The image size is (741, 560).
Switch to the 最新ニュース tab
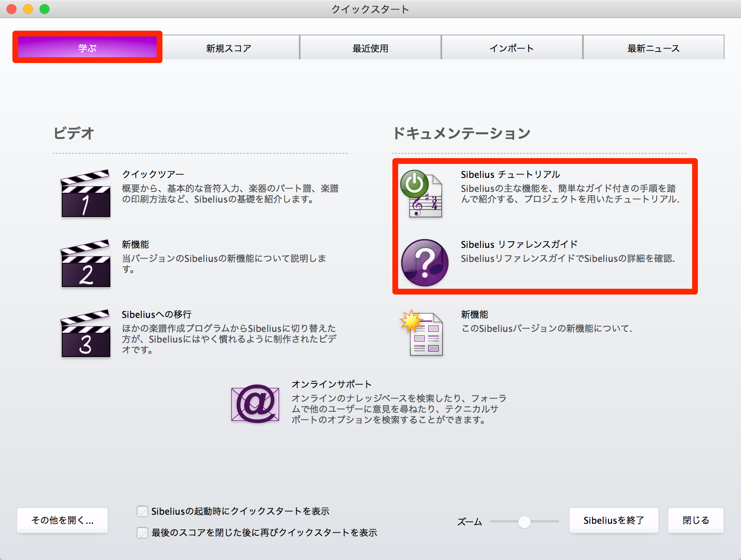coord(654,48)
